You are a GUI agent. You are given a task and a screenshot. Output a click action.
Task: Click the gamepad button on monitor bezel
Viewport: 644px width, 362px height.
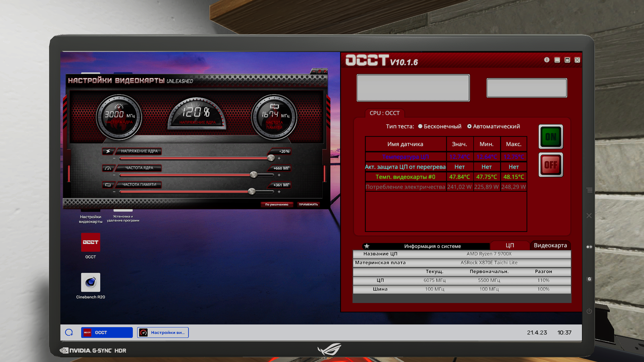point(589,247)
